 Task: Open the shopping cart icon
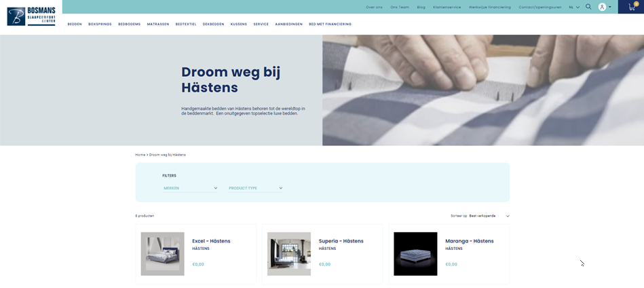(x=632, y=7)
